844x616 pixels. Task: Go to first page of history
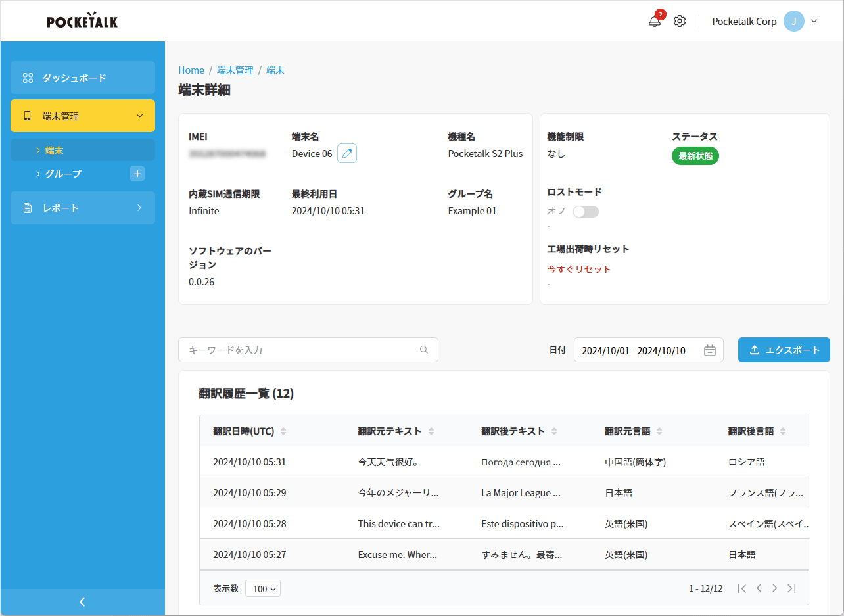coord(742,588)
